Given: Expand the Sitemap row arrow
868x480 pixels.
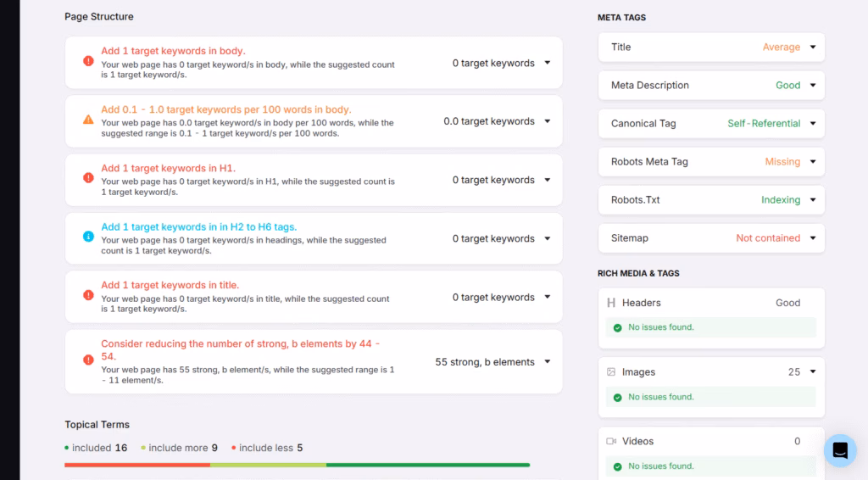Looking at the screenshot, I should tap(813, 238).
